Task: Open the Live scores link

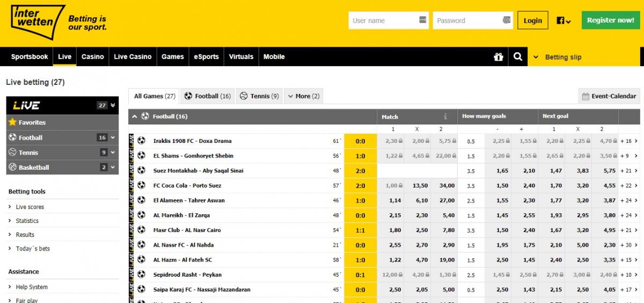Action: pyautogui.click(x=30, y=207)
